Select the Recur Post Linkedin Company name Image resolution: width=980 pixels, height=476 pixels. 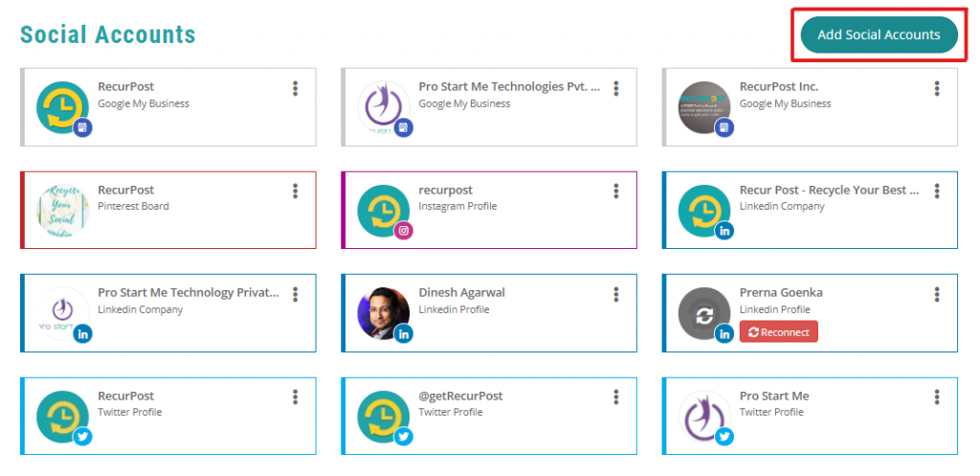tap(830, 191)
